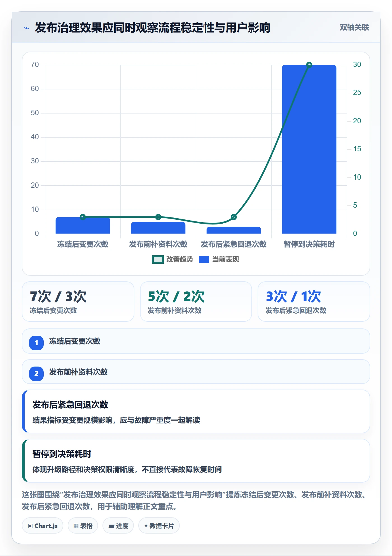392x556 pixels.
Task: Click the tall blue bar for 暂停到决策耗时
Action: click(x=309, y=149)
